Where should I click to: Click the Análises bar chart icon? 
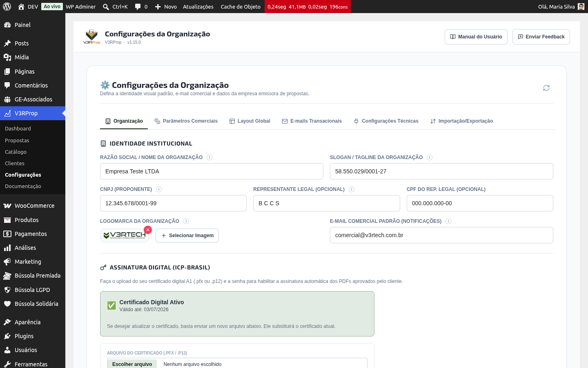click(7, 248)
